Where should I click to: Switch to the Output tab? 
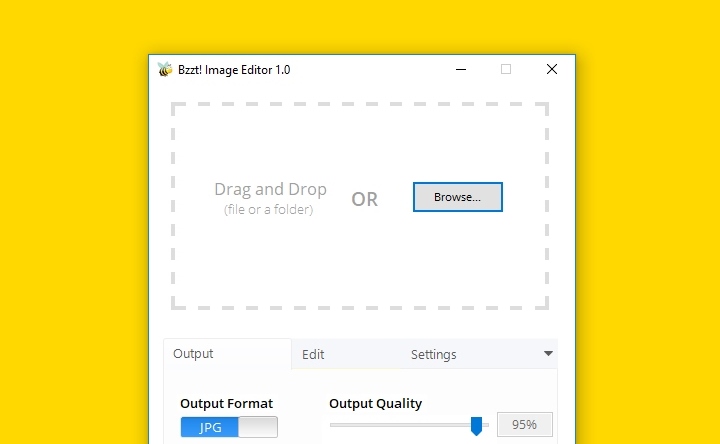(x=228, y=354)
